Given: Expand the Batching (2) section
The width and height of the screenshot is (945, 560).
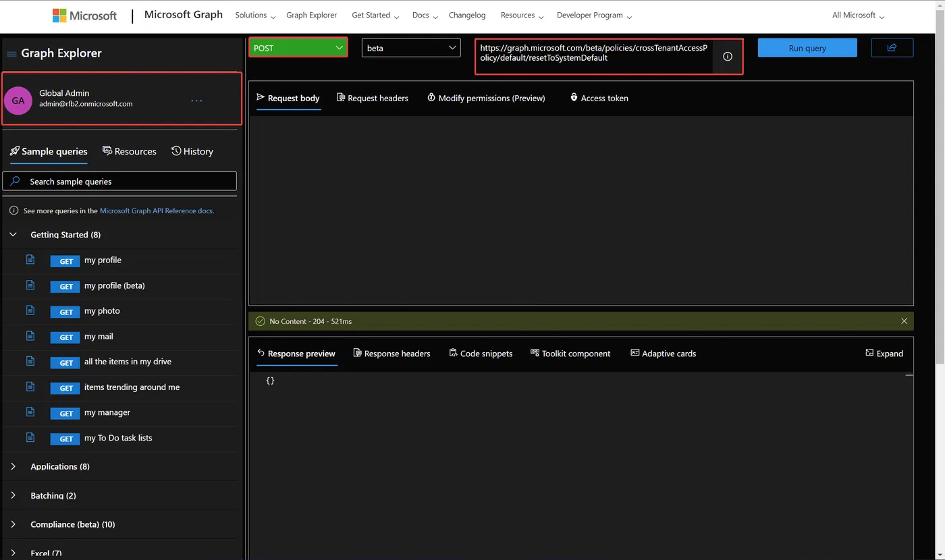Looking at the screenshot, I should point(13,495).
